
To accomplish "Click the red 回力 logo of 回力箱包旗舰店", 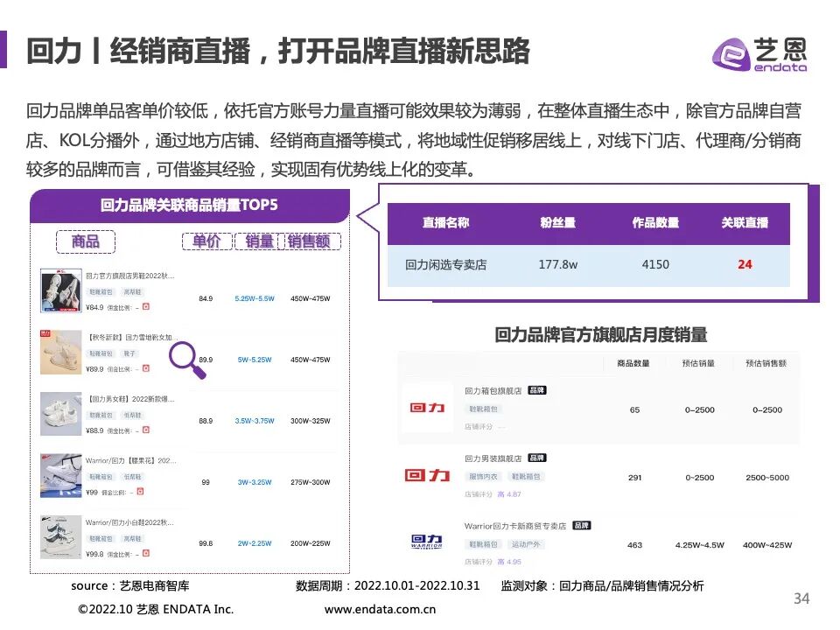I will (427, 408).
